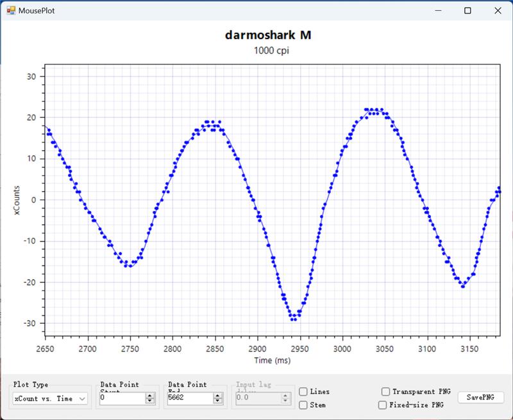Viewport: 513px width, 420px height.
Task: Increase Data Point Start with up arrow
Action: [x=150, y=396]
